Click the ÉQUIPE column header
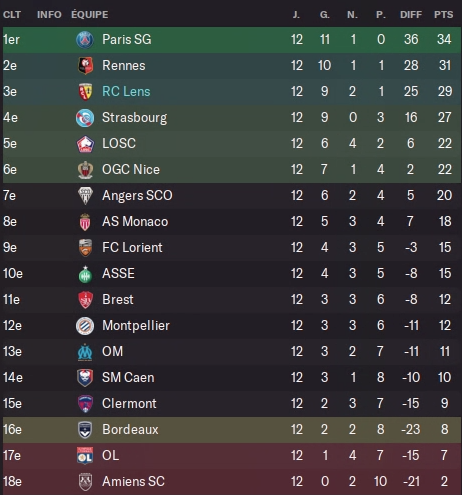This screenshot has height=495, width=462. click(90, 15)
